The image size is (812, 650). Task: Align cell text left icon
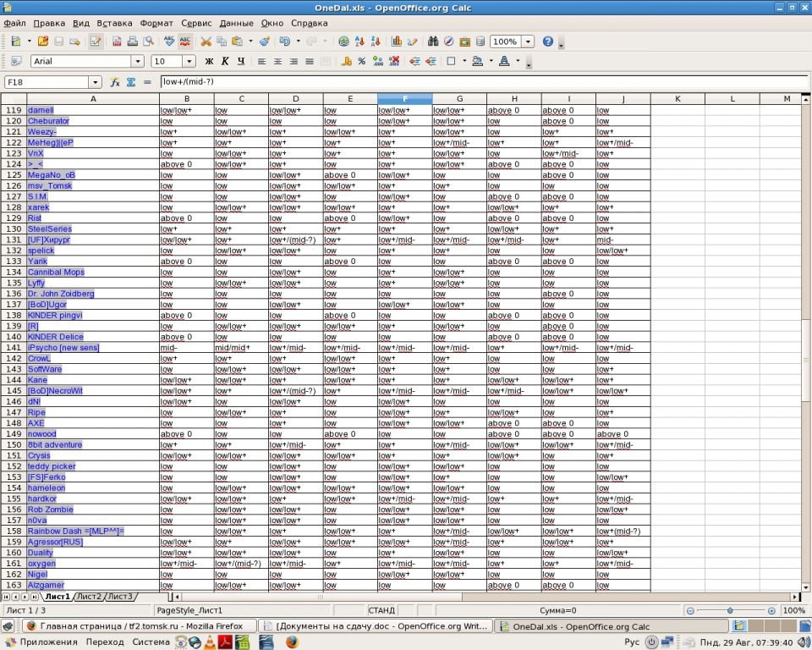coord(261,61)
